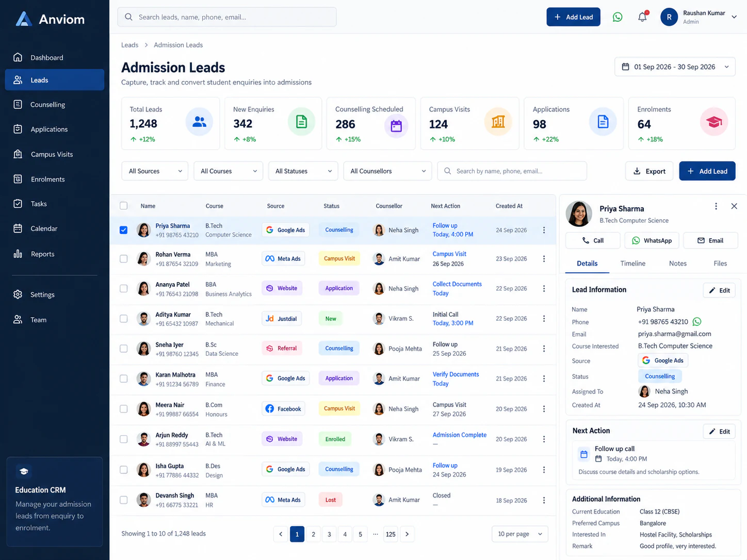Edit the Lead Information section
The width and height of the screenshot is (747, 560).
(x=719, y=290)
